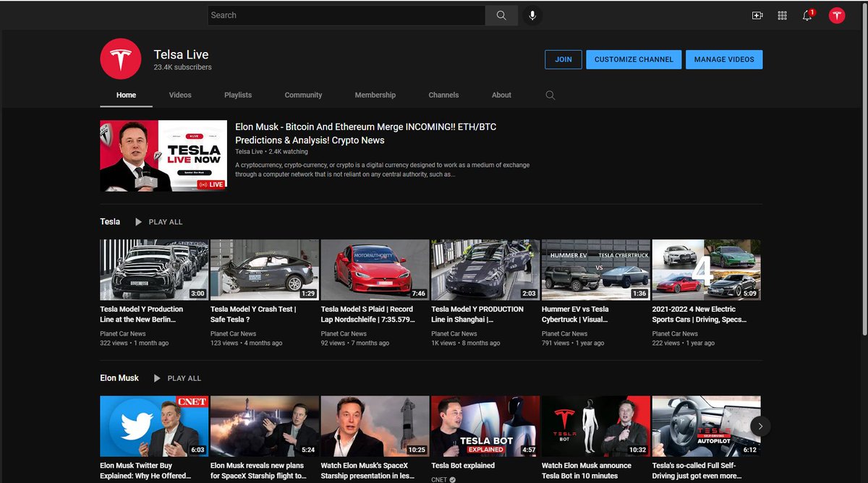This screenshot has width=868, height=483.
Task: Switch to the Home tab
Action: coord(126,95)
